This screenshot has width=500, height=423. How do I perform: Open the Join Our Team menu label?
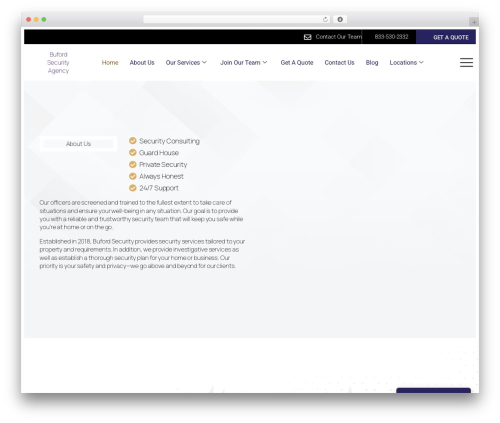(240, 62)
